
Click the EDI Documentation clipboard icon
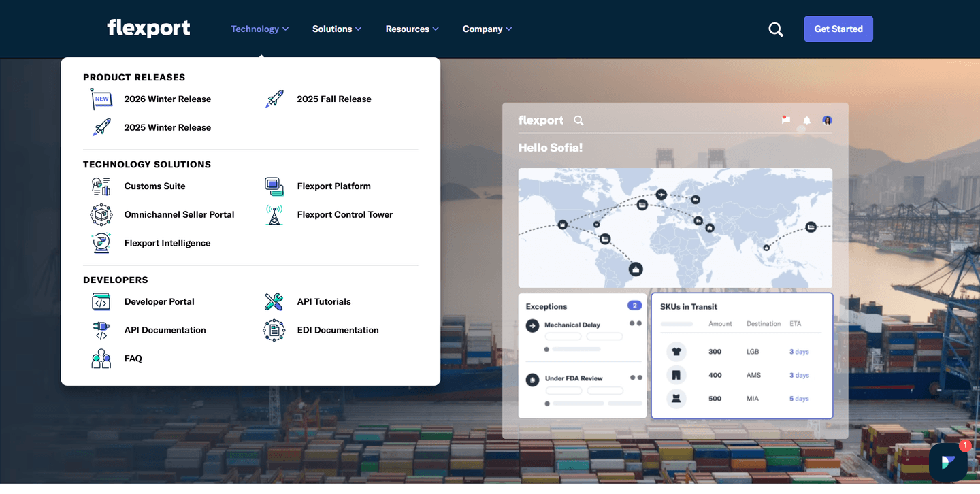[x=274, y=330]
